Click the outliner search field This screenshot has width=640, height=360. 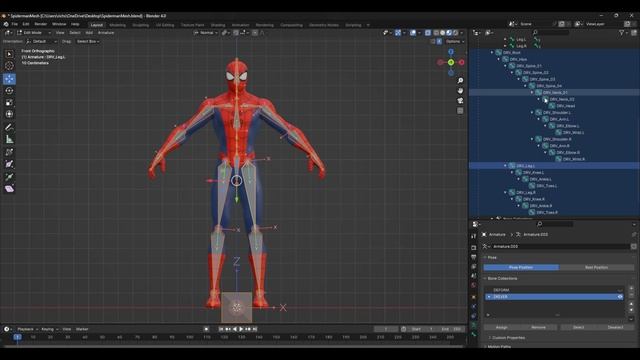(551, 33)
